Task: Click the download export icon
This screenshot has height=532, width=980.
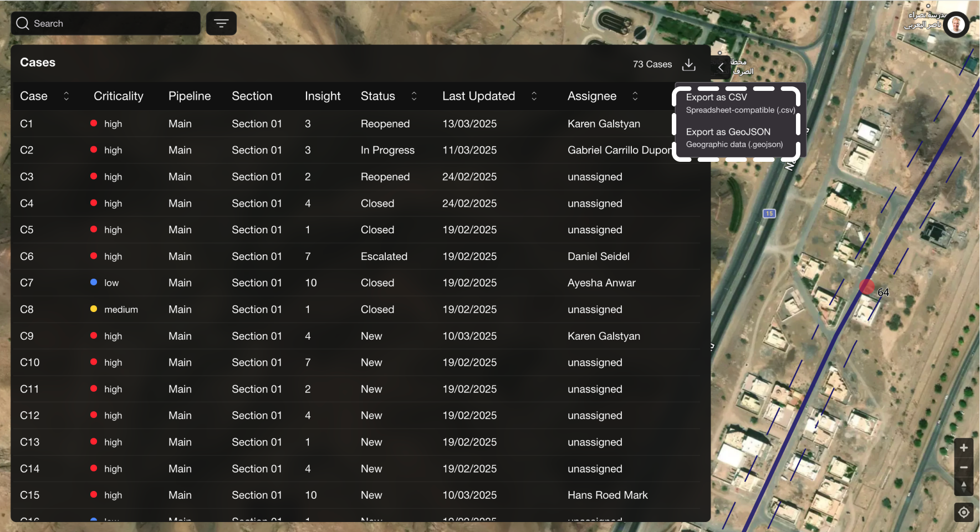Action: pos(688,64)
